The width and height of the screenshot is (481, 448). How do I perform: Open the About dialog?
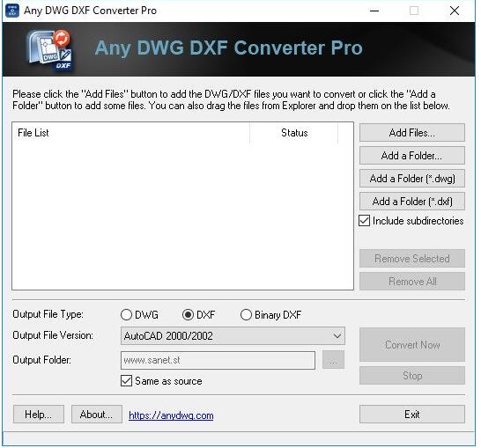(x=97, y=415)
